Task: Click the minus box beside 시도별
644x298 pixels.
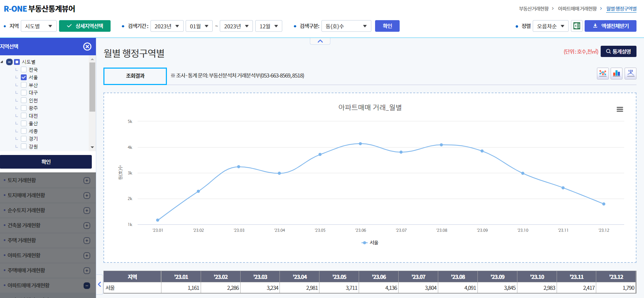Action: (x=10, y=62)
